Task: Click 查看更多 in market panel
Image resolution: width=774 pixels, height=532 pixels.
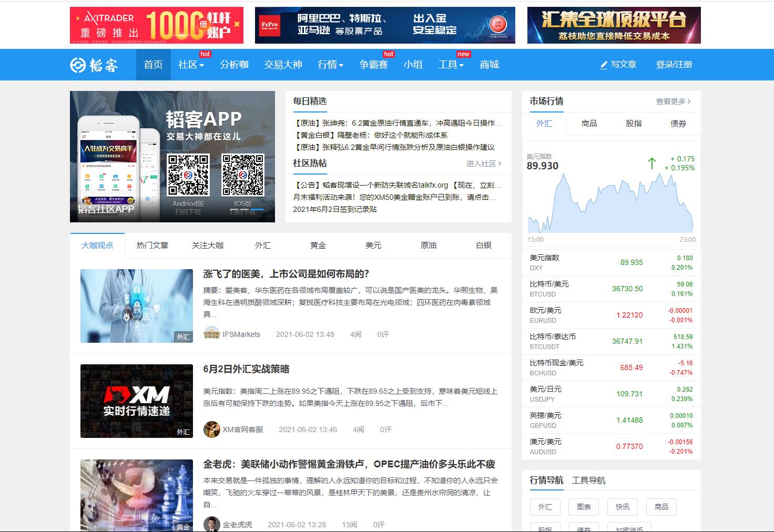Action: coord(673,101)
